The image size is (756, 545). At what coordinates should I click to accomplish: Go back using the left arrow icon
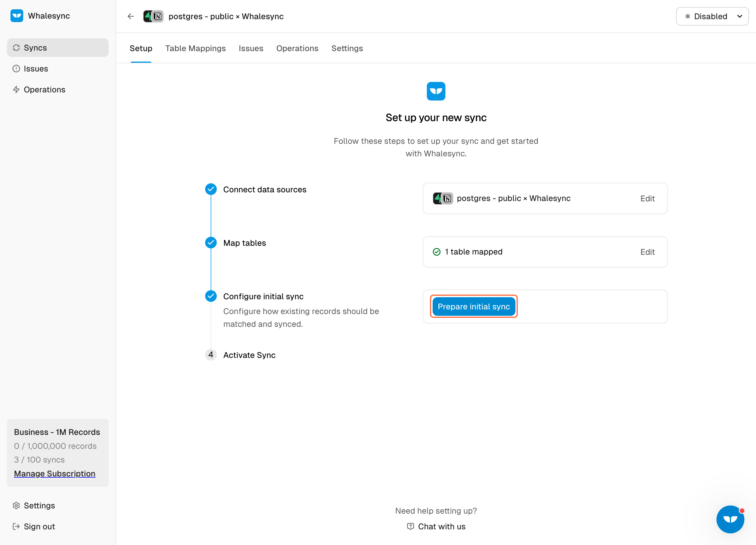tap(131, 16)
